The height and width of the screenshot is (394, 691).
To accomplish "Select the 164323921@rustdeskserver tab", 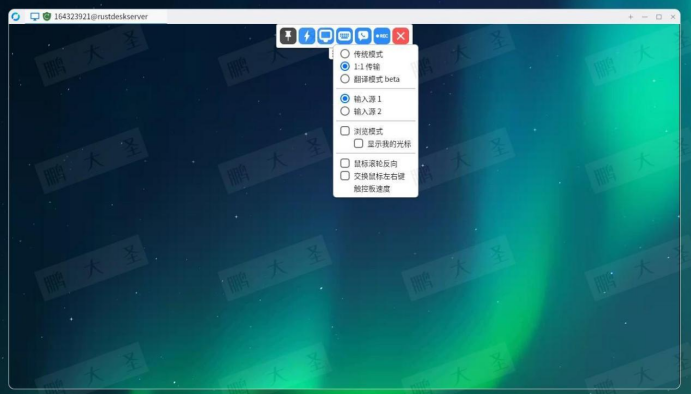I will click(x=96, y=17).
